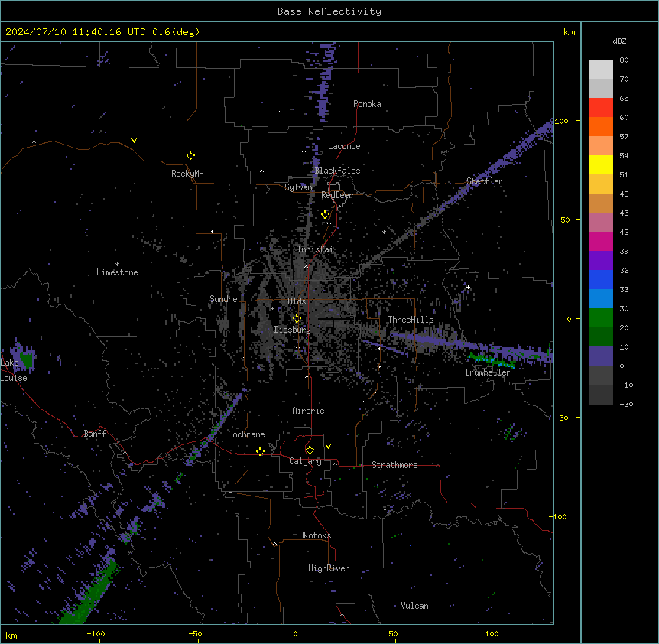Click the Banff label
This screenshot has height=644, width=659.
[x=95, y=434]
